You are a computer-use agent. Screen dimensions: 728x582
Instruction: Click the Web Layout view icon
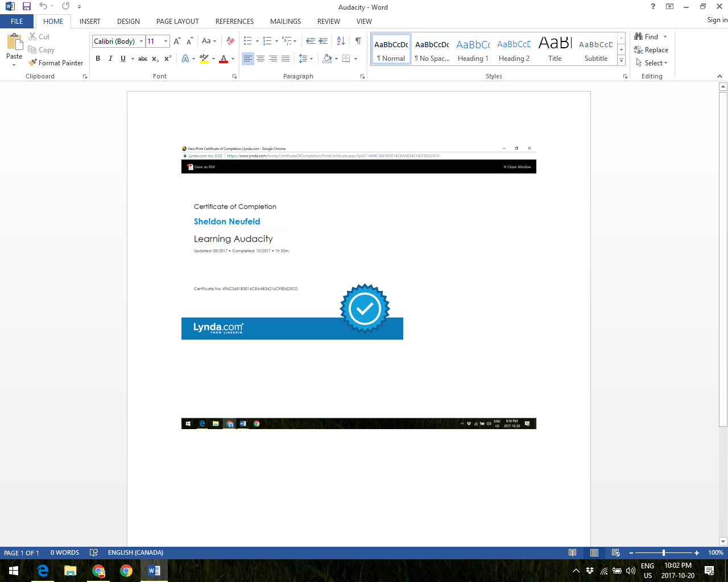pos(615,552)
